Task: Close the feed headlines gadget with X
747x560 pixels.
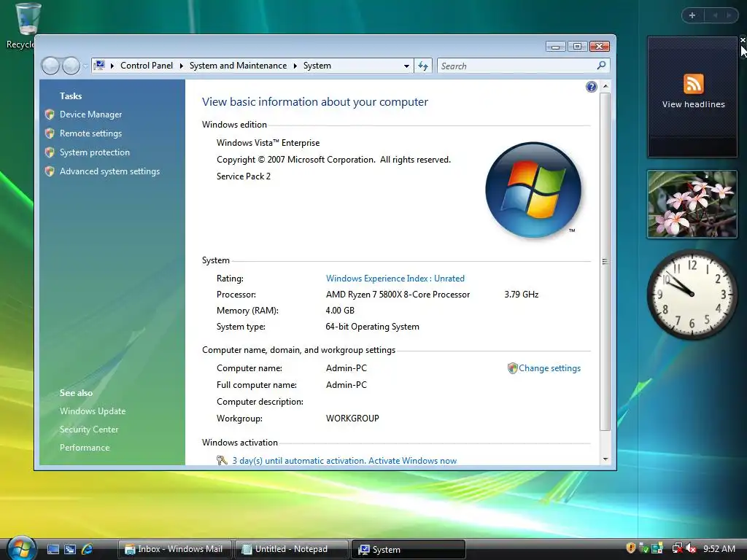Action: pos(743,41)
